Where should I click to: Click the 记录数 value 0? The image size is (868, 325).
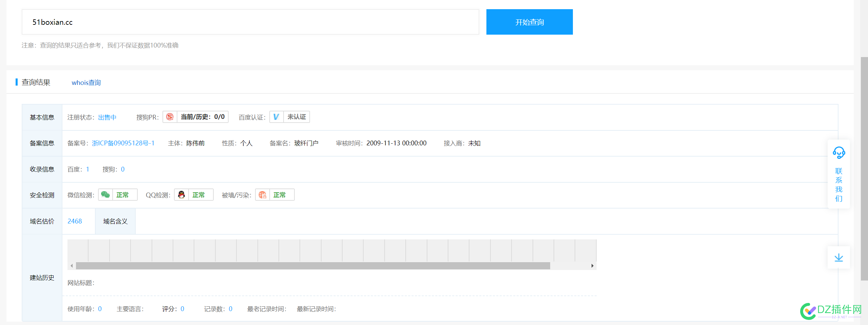pyautogui.click(x=230, y=309)
